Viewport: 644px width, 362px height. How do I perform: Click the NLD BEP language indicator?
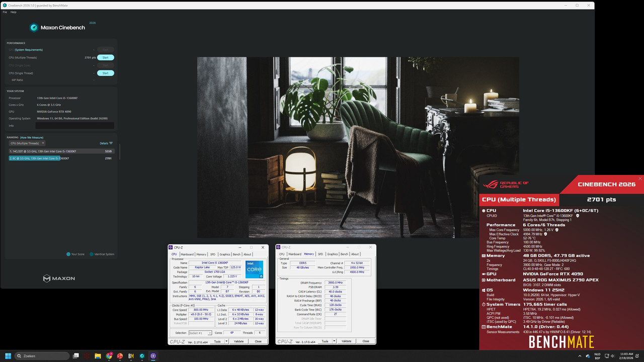click(598, 356)
